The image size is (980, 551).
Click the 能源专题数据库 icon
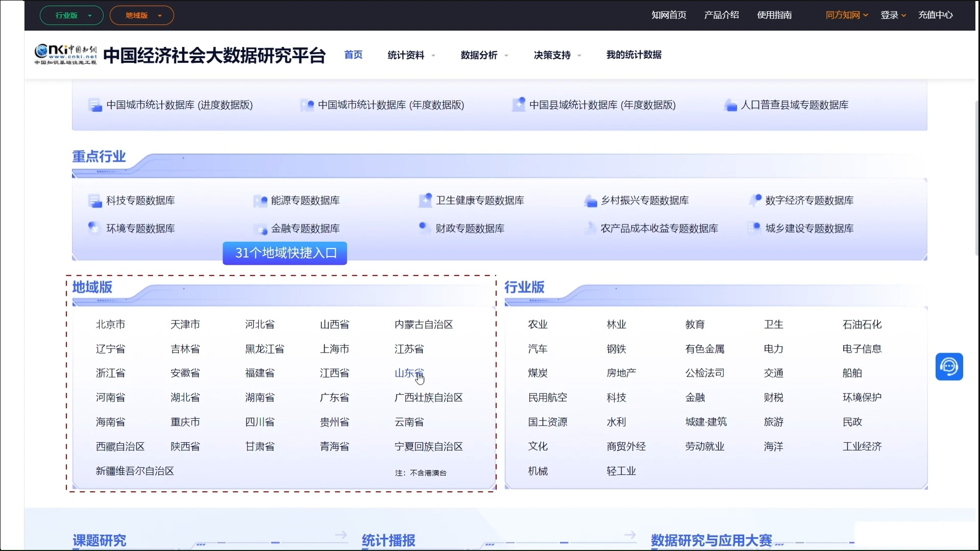(260, 201)
